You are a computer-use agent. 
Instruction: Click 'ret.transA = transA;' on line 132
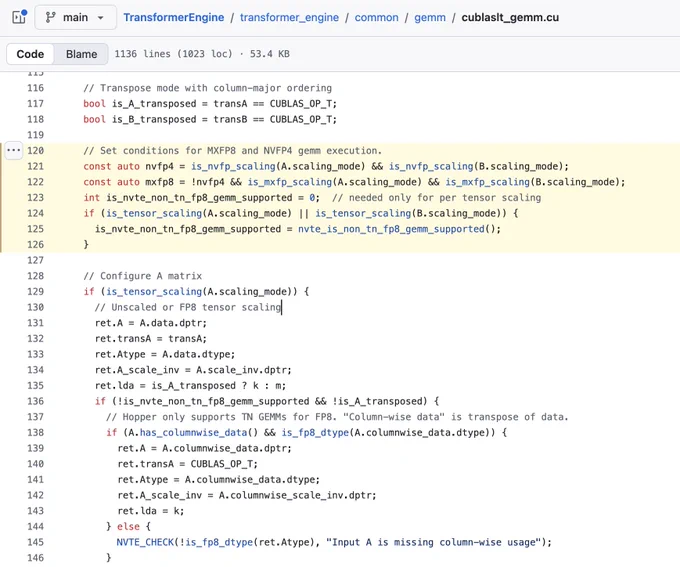point(151,338)
